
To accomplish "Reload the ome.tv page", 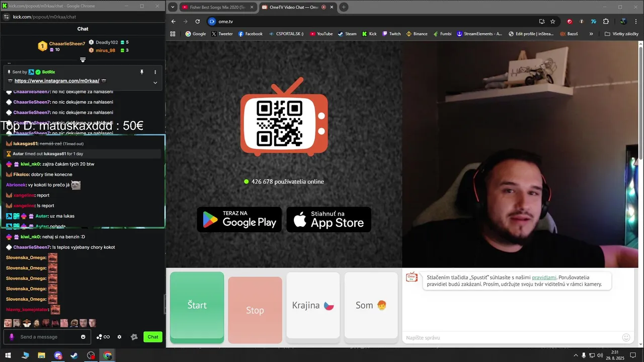I will click(x=197, y=22).
